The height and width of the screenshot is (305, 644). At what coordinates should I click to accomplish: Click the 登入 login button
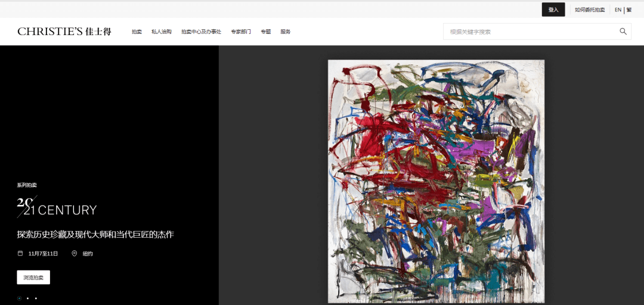(x=553, y=10)
